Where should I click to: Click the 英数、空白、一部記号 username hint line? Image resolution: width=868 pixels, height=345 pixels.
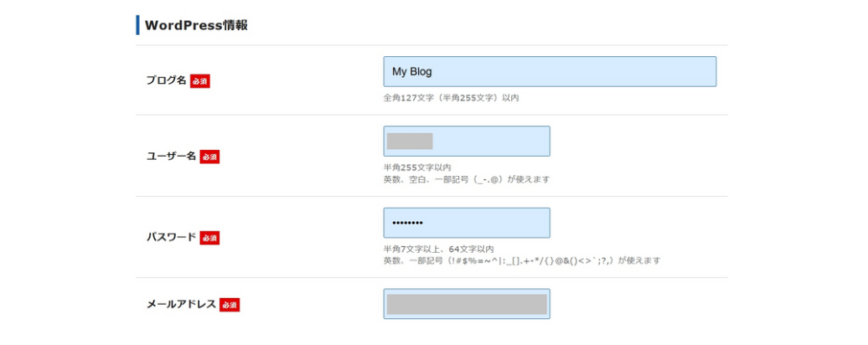pos(467,180)
